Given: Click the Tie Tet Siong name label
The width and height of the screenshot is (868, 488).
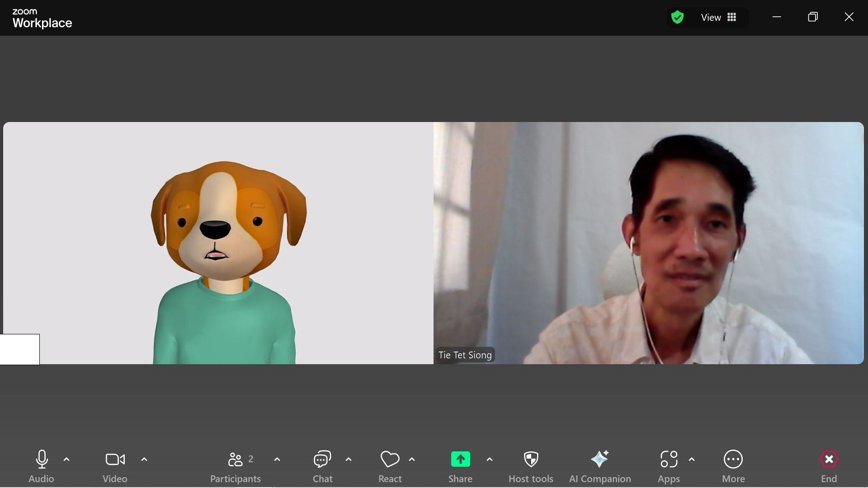Looking at the screenshot, I should (465, 355).
